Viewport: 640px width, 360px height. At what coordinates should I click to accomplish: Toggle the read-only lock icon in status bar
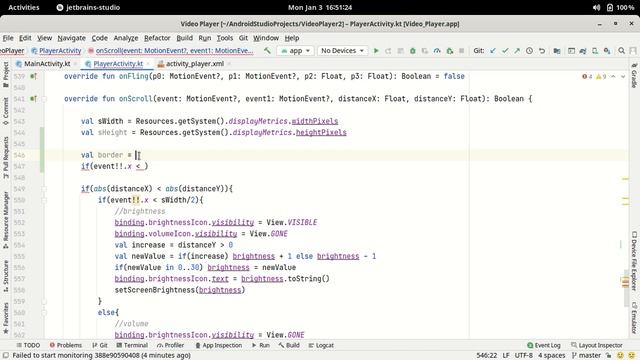pyautogui.click(x=608, y=356)
